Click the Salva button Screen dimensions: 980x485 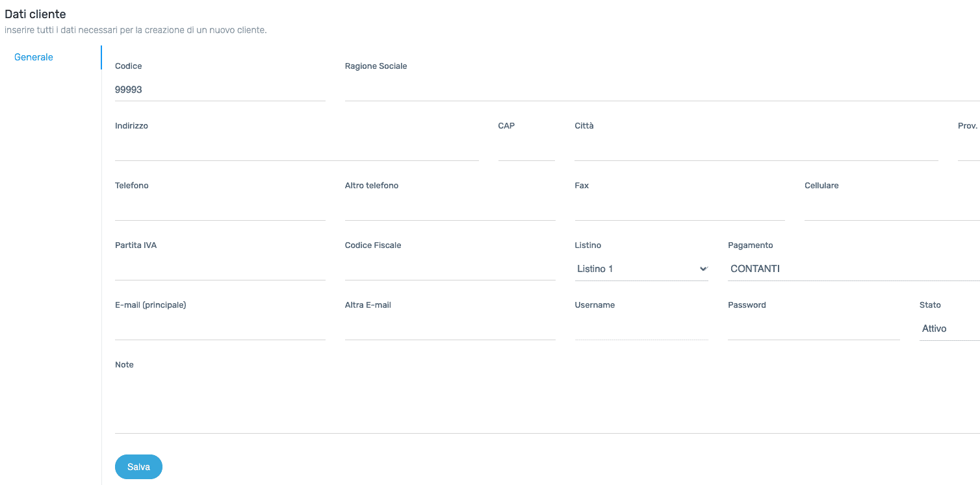coord(138,467)
